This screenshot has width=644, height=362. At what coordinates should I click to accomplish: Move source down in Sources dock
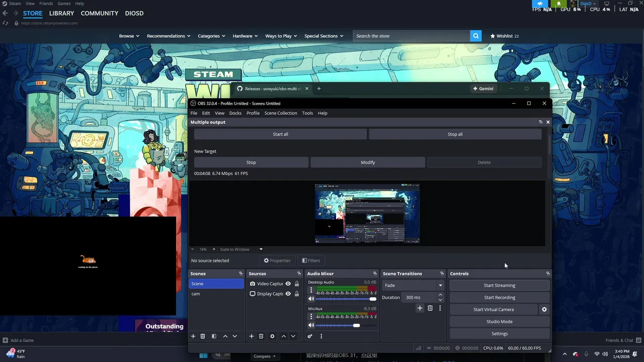[293, 336]
